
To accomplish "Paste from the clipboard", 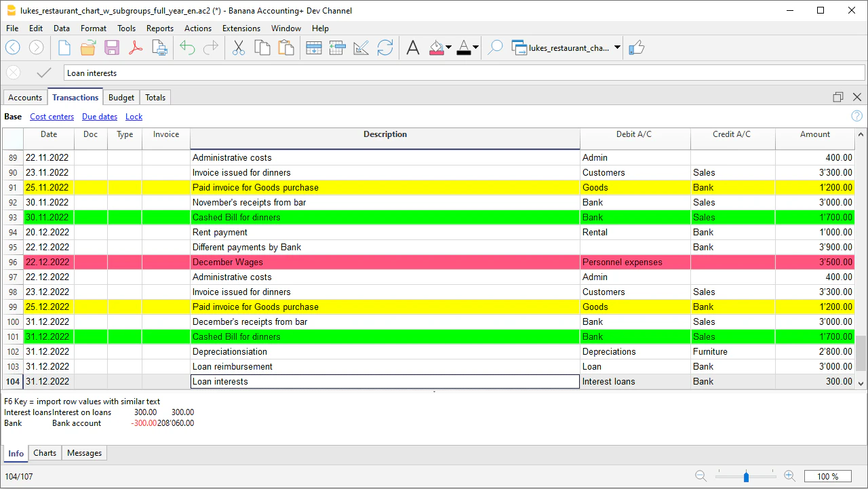I will tap(285, 47).
